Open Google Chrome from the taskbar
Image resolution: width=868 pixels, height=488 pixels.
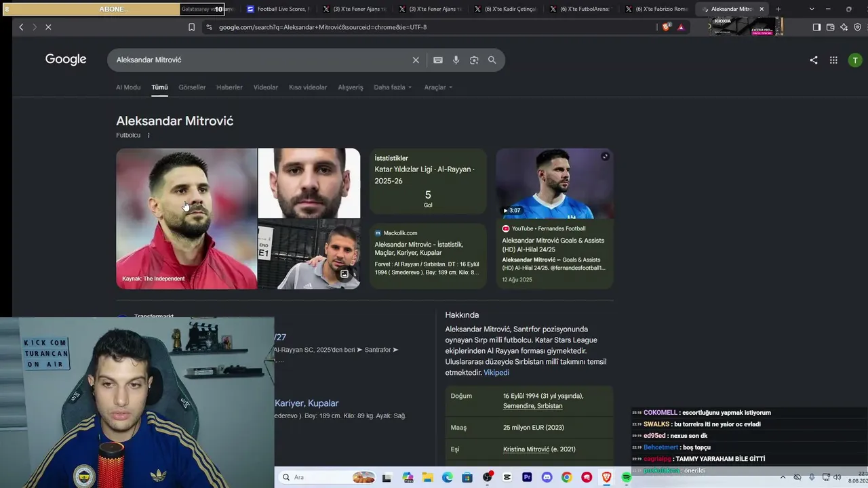point(566,477)
